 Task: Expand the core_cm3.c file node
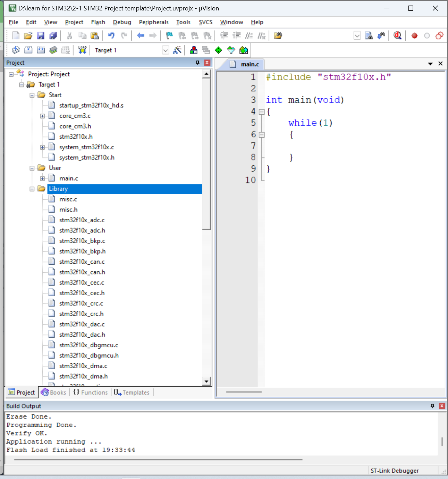42,116
